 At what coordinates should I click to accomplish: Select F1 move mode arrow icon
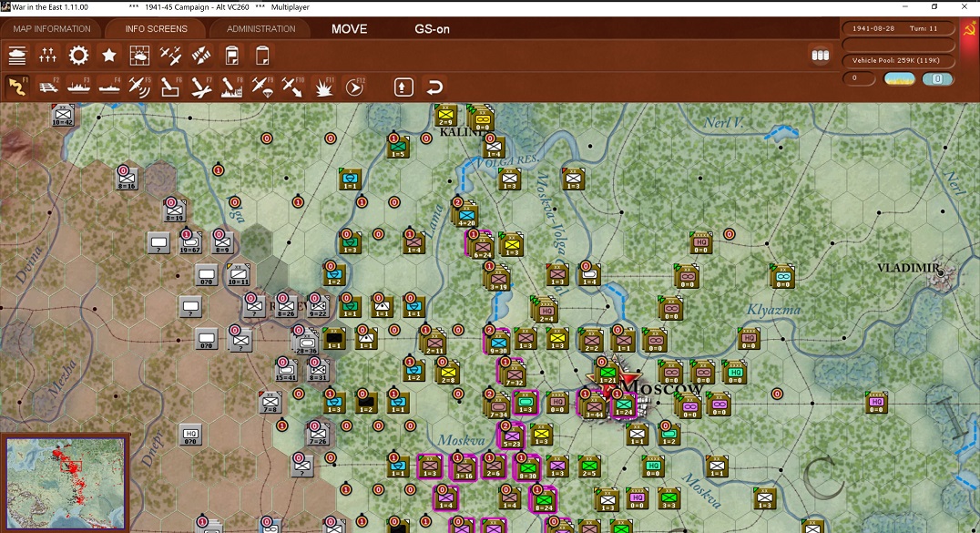[x=17, y=87]
